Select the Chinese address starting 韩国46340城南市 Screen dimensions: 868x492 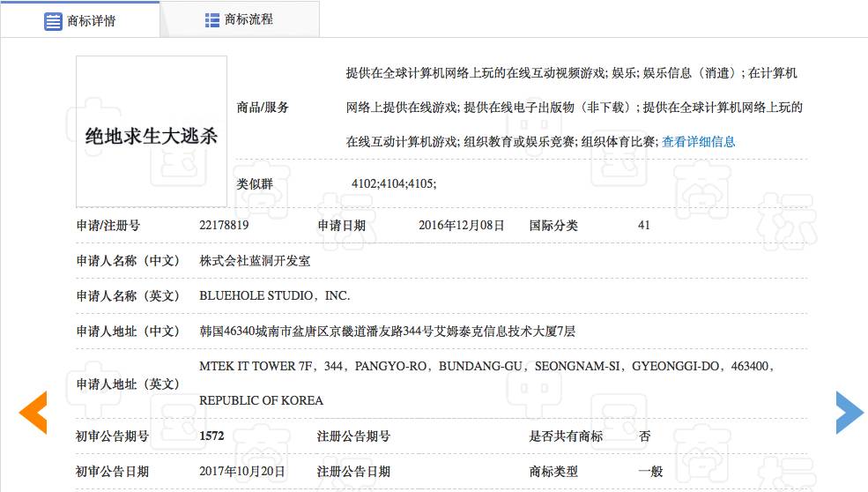388,332
